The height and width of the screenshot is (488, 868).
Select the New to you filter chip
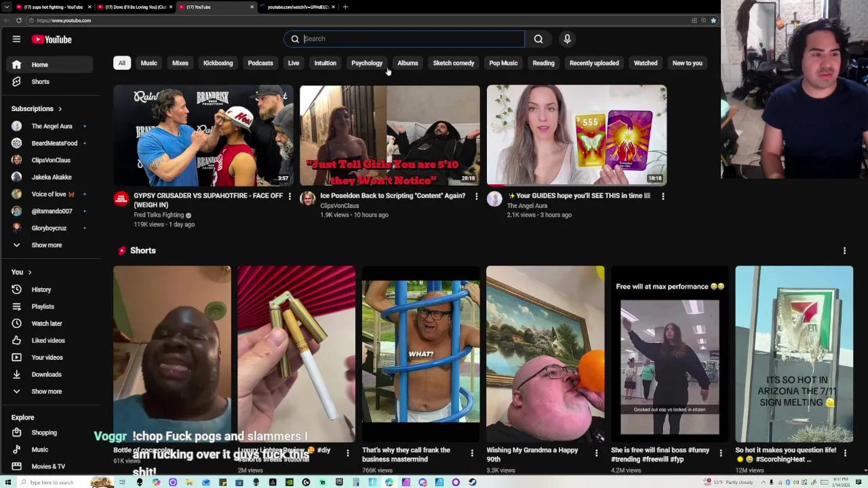point(688,63)
